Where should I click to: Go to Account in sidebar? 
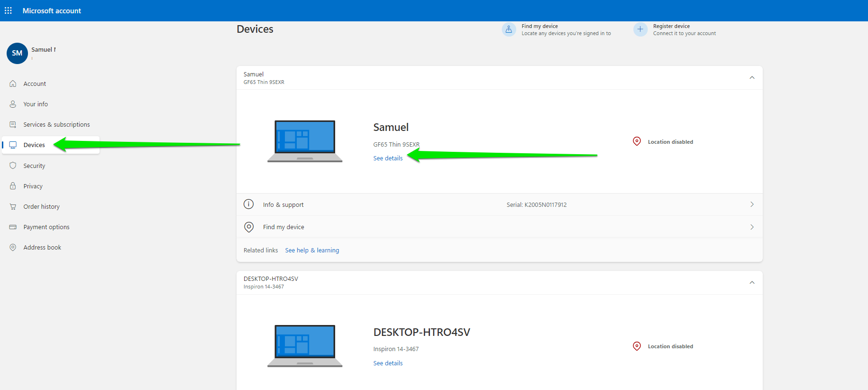[35, 84]
